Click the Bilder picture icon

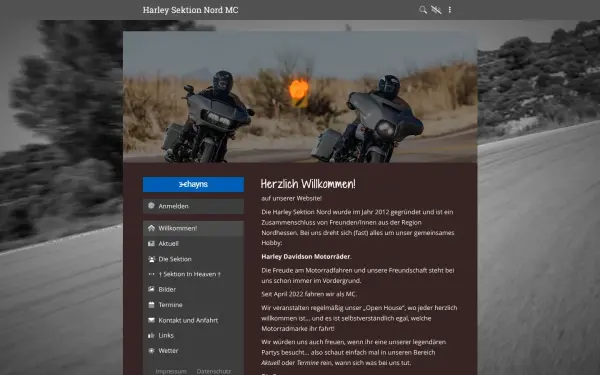tap(151, 289)
